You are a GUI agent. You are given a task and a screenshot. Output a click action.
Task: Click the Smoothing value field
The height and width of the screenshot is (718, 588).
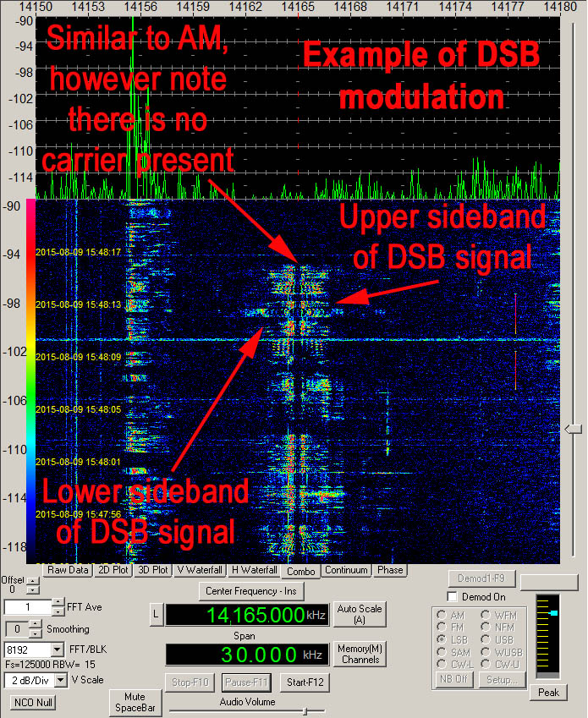18,629
